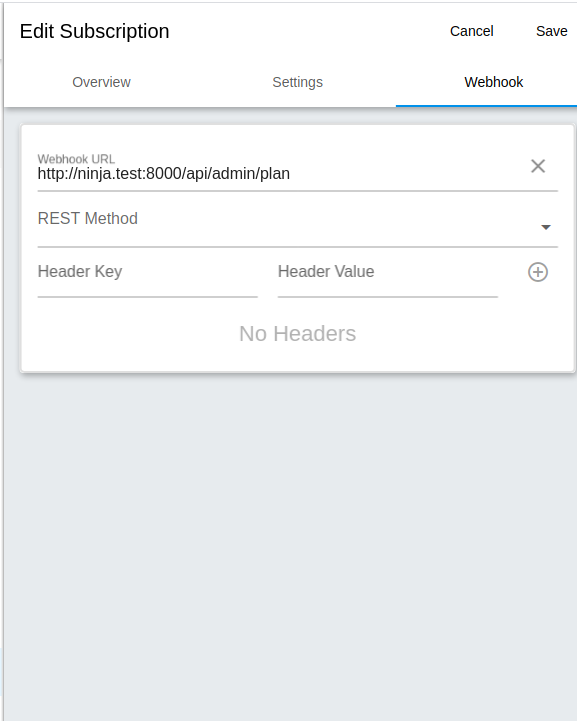
Task: Expand the REST Method dropdown arrow
Action: pyautogui.click(x=546, y=227)
